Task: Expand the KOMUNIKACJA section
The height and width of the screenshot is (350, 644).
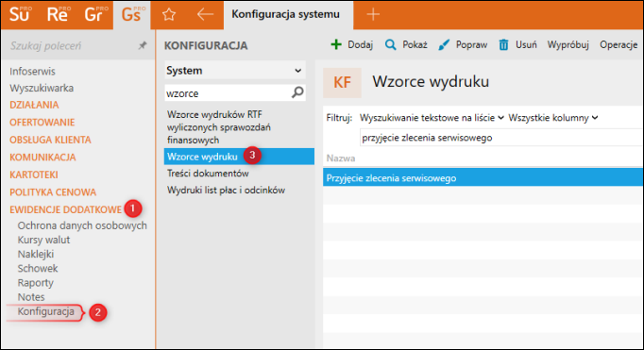Action: 42,158
